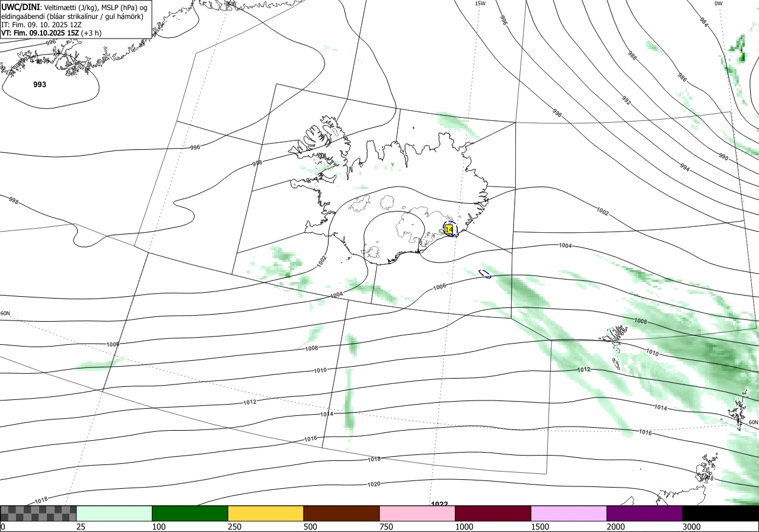Image resolution: width=759 pixels, height=532 pixels.
Task: Select the legend scale value "500"
Action: pyautogui.click(x=311, y=527)
